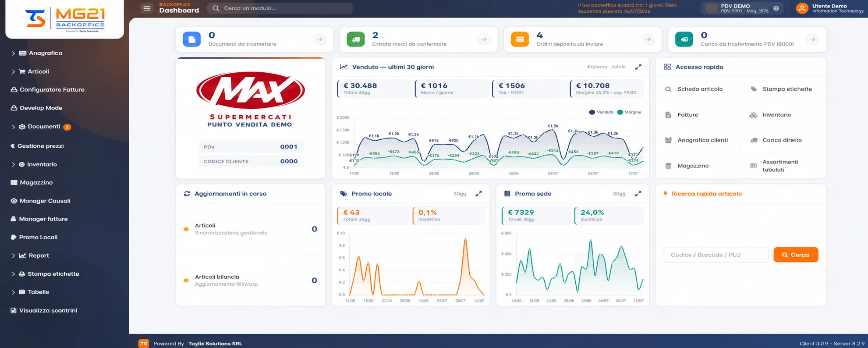Open Configuratore Fatture

click(47, 89)
